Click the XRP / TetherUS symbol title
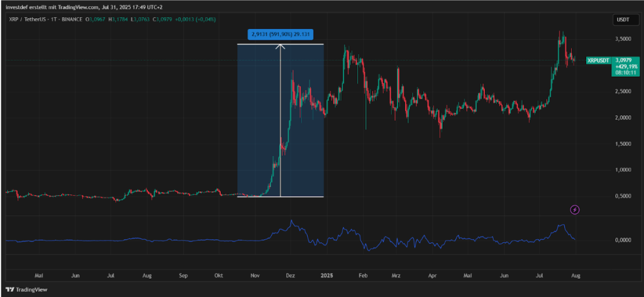The width and height of the screenshot is (644, 297). tap(27, 20)
